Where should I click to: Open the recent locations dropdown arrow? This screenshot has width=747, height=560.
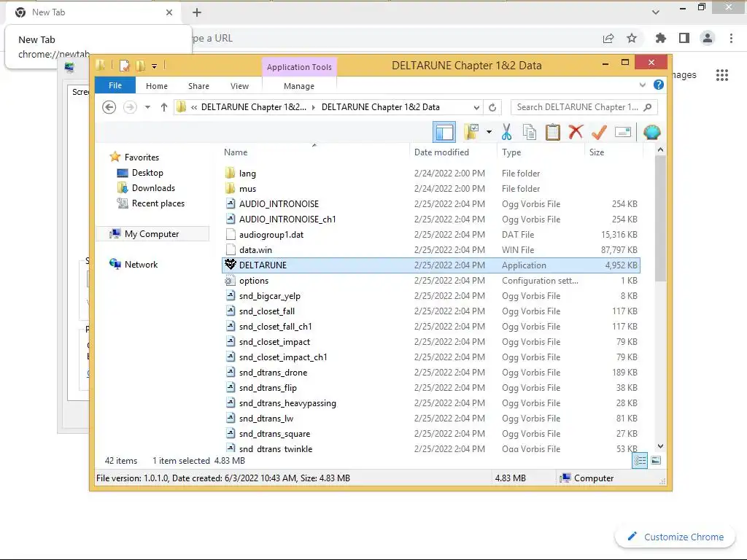point(147,107)
